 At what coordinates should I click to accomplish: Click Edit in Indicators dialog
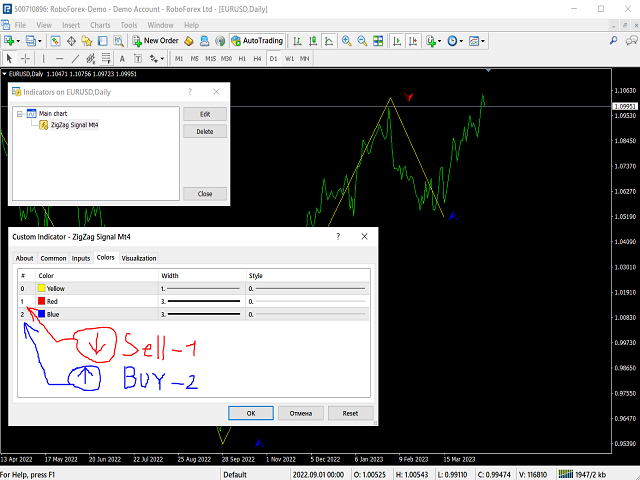[x=205, y=114]
